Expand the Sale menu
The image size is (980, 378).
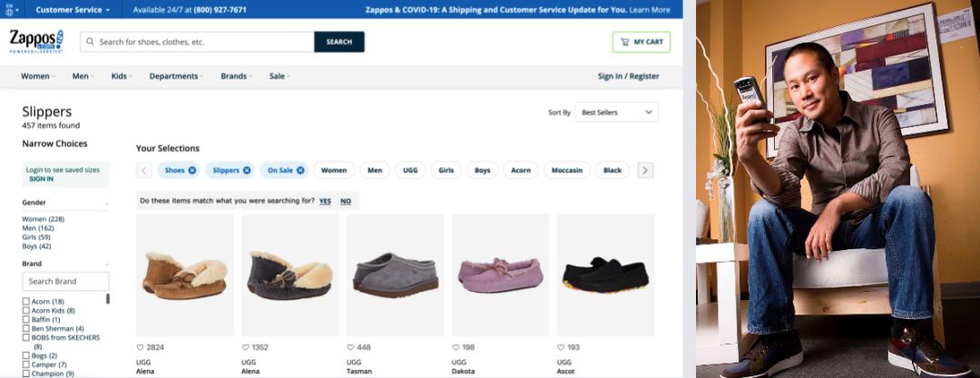(x=279, y=76)
